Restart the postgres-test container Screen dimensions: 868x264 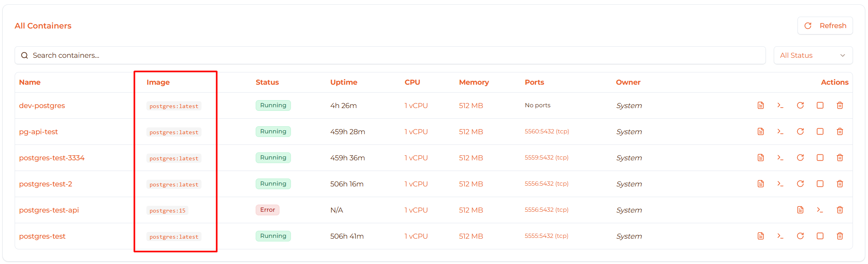(800, 236)
